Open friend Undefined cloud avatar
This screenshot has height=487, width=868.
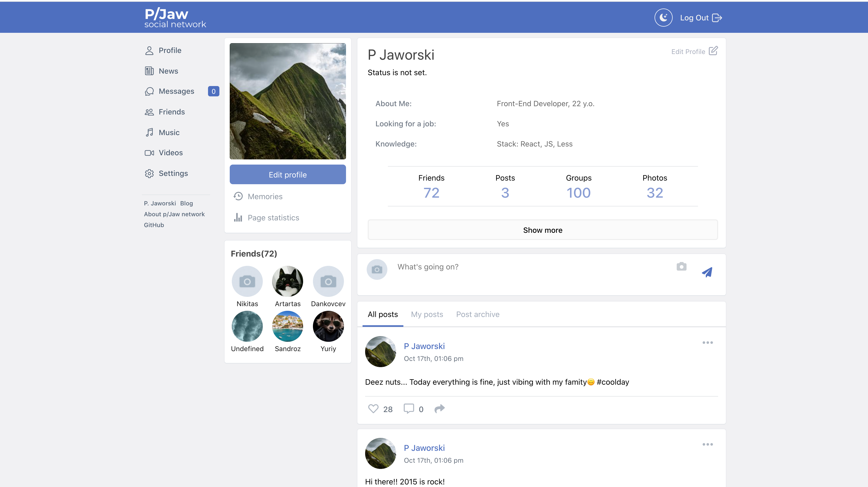pos(247,326)
